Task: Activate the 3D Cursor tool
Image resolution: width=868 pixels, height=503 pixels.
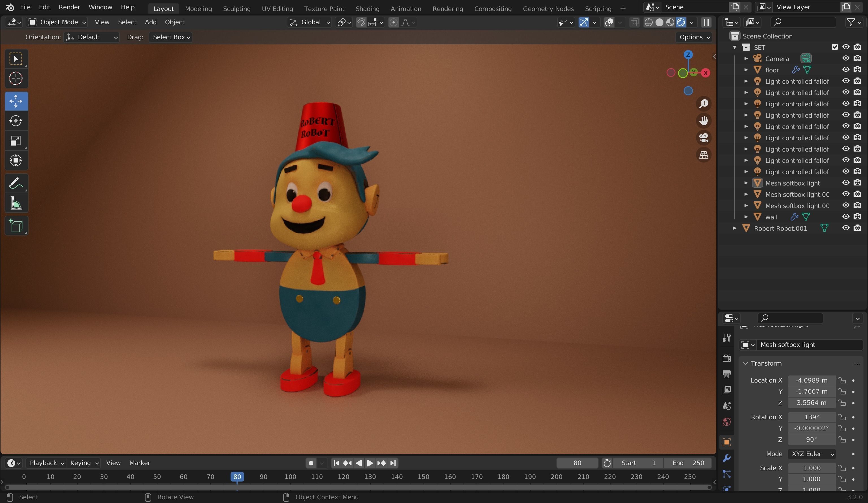Action: [x=16, y=78]
